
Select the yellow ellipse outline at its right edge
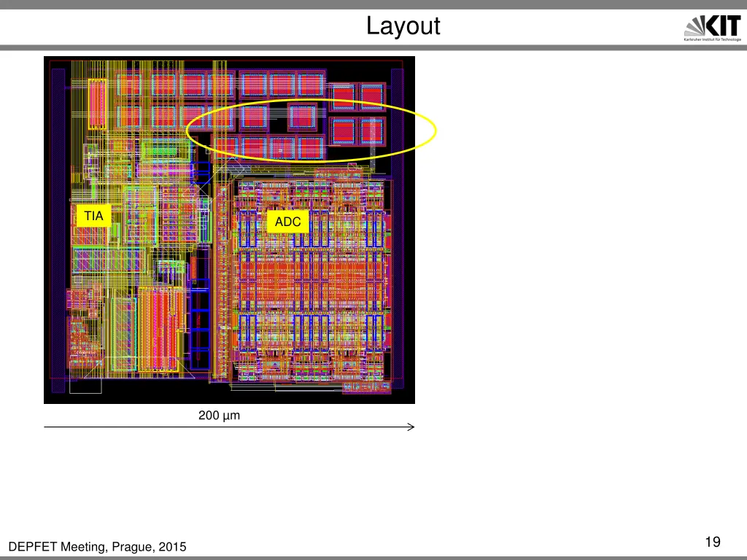[436, 131]
